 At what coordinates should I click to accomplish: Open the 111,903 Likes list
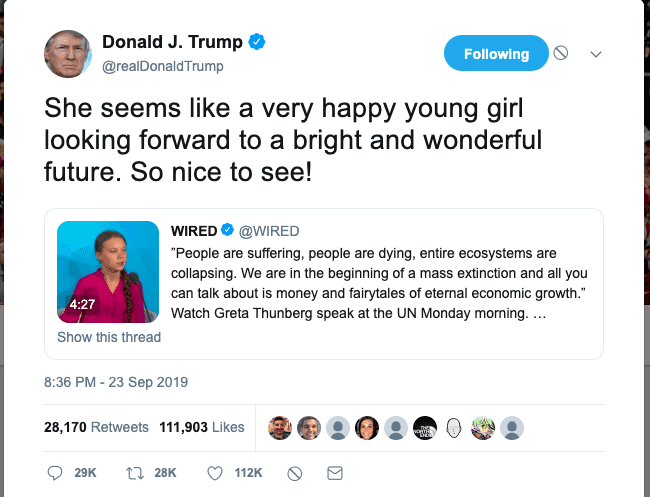point(201,427)
